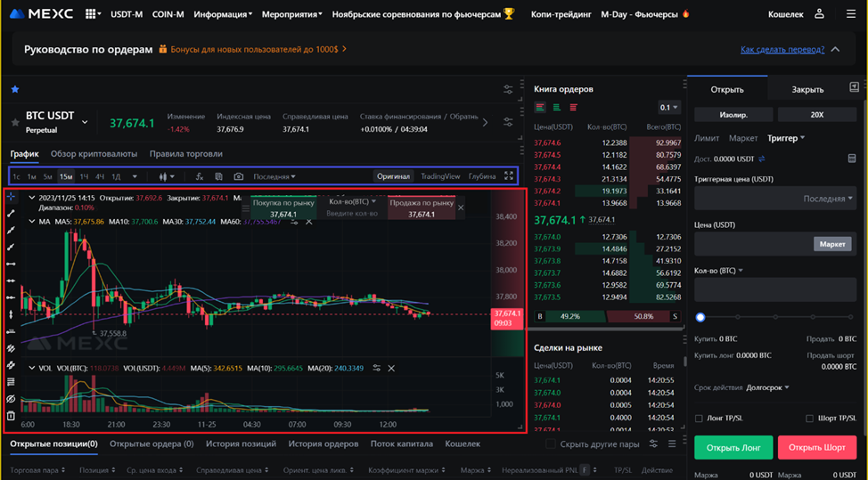This screenshot has height=480, width=868.
Task: Check the Скрыть другие пары box
Action: tap(551, 443)
